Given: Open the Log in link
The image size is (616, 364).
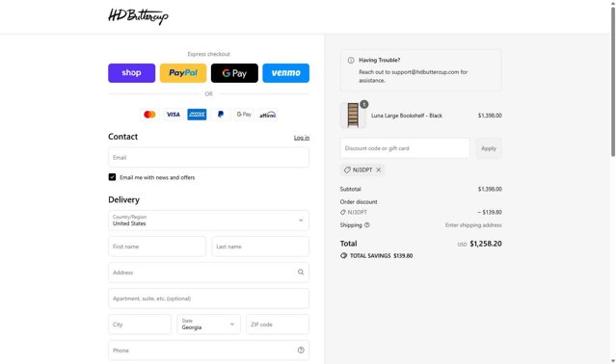Looking at the screenshot, I should click(x=302, y=138).
